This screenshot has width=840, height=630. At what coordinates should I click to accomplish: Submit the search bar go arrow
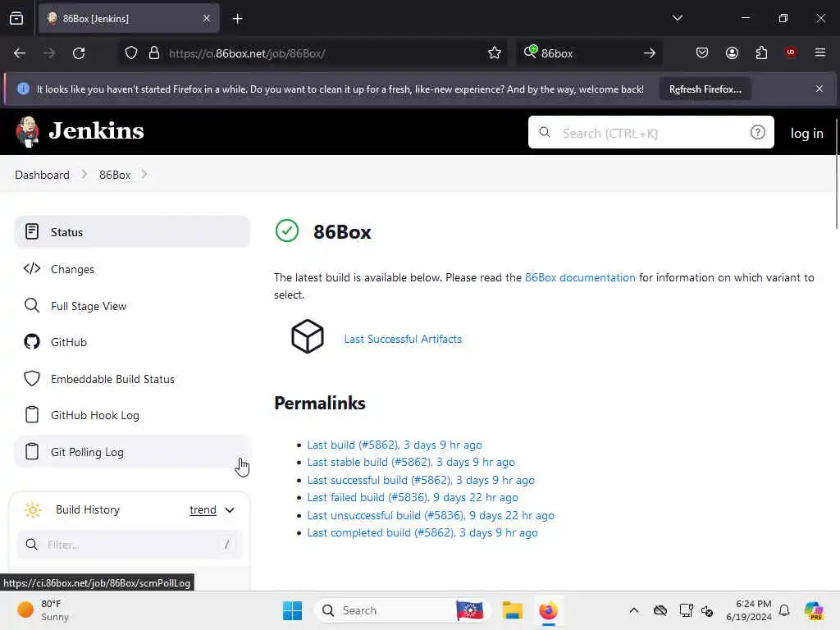click(650, 53)
